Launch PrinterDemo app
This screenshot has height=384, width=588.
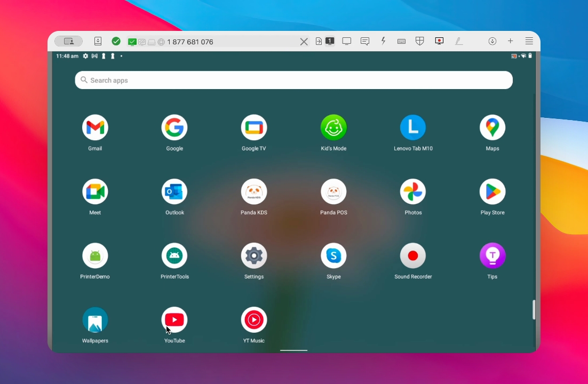[x=95, y=256]
